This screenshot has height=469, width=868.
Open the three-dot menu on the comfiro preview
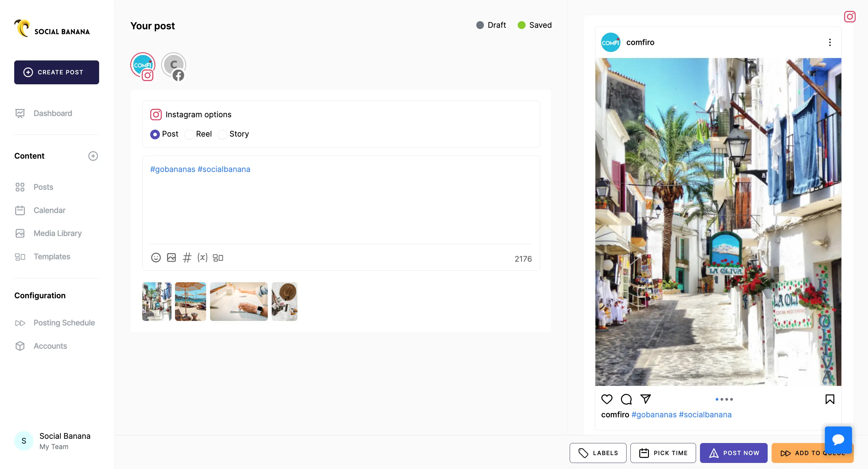[x=830, y=42]
